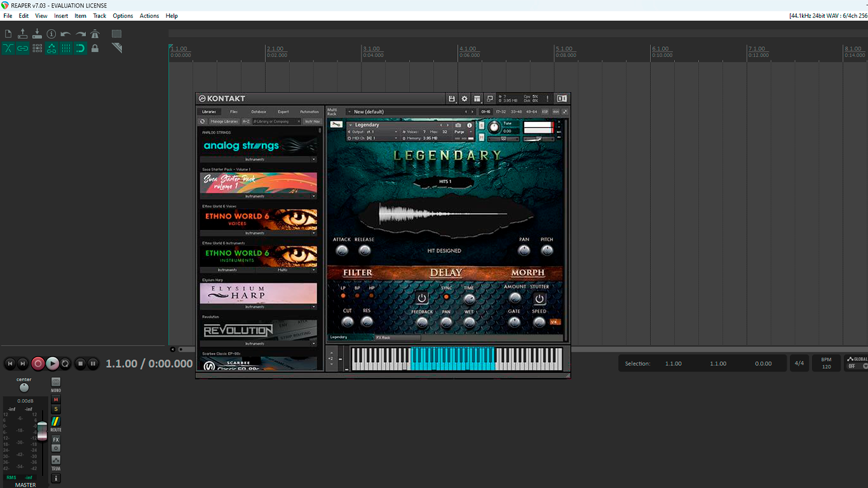Switch to Kontakt Automation tab

[x=309, y=112]
